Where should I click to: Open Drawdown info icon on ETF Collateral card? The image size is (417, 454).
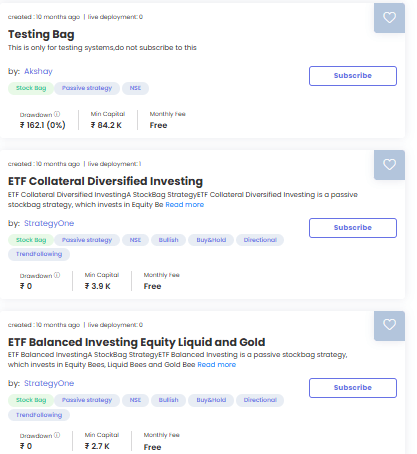click(x=57, y=275)
